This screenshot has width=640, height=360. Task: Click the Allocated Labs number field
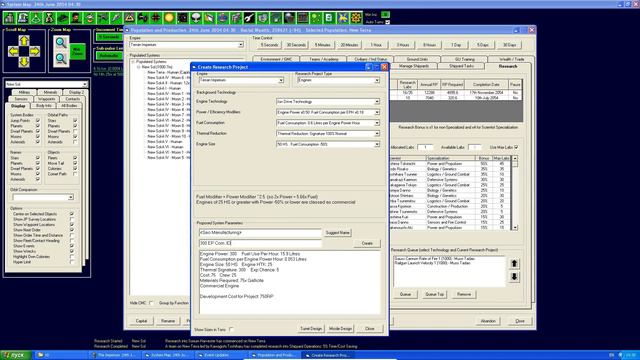coord(425,147)
